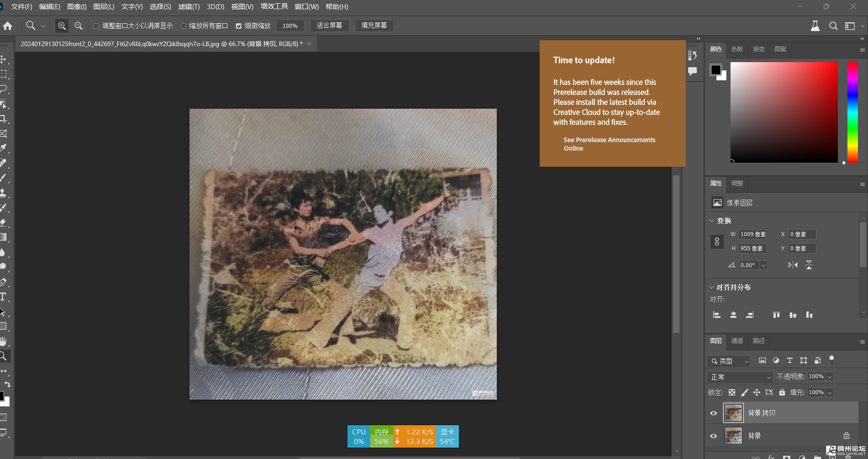The width and height of the screenshot is (868, 459).
Task: Choose the Zoom In magnifier mode
Action: [62, 26]
